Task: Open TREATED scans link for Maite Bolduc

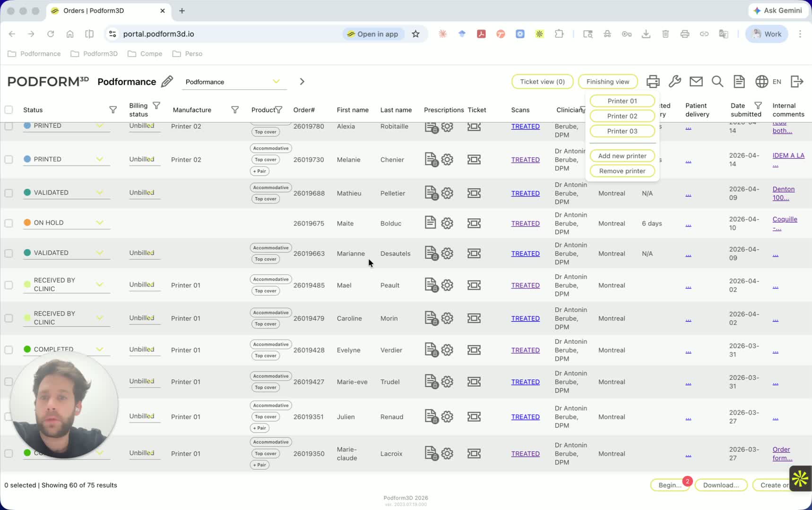Action: [x=525, y=223]
